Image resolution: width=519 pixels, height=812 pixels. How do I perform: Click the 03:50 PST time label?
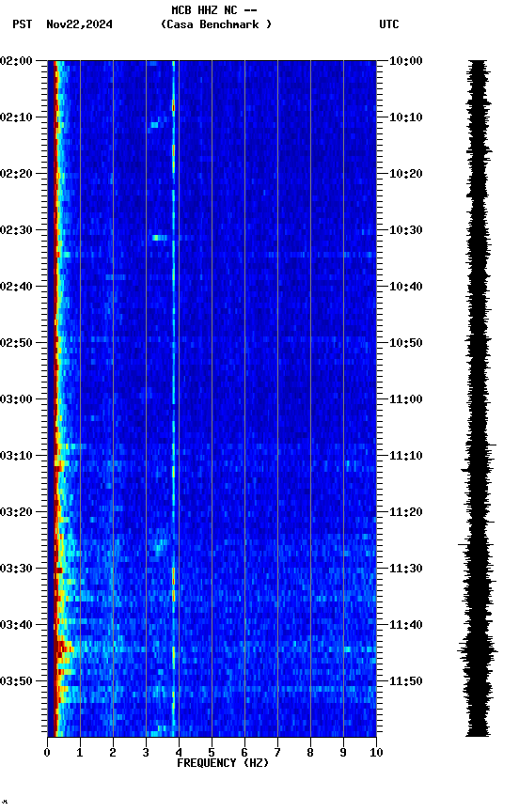click(x=16, y=681)
